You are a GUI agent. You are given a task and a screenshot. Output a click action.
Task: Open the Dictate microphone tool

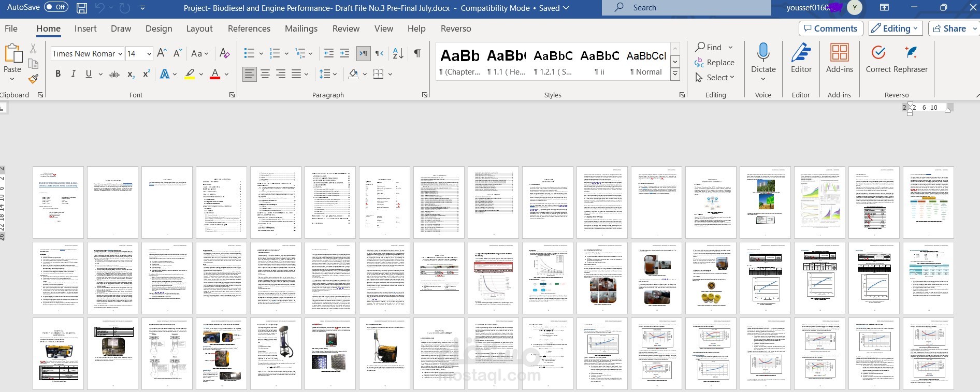pos(763,62)
